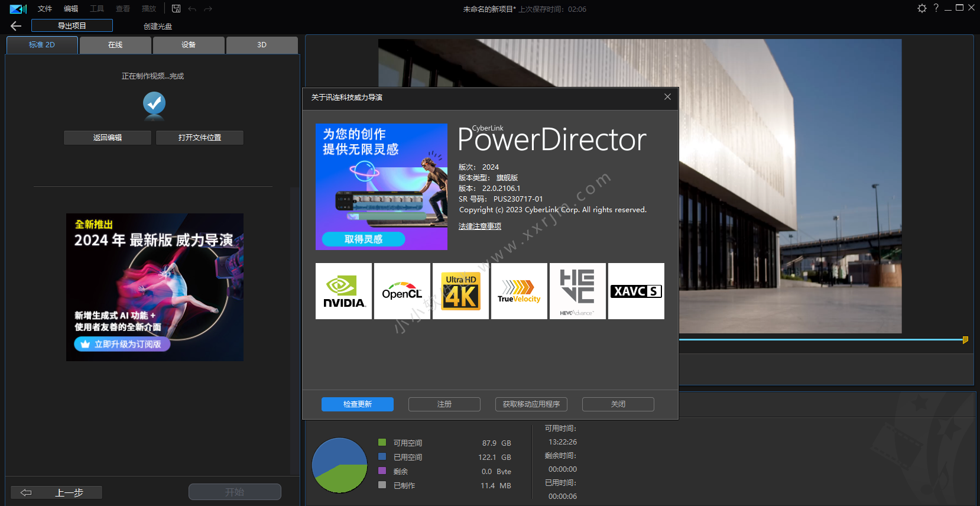
Task: Select the 创建光盘 tab
Action: 158,26
